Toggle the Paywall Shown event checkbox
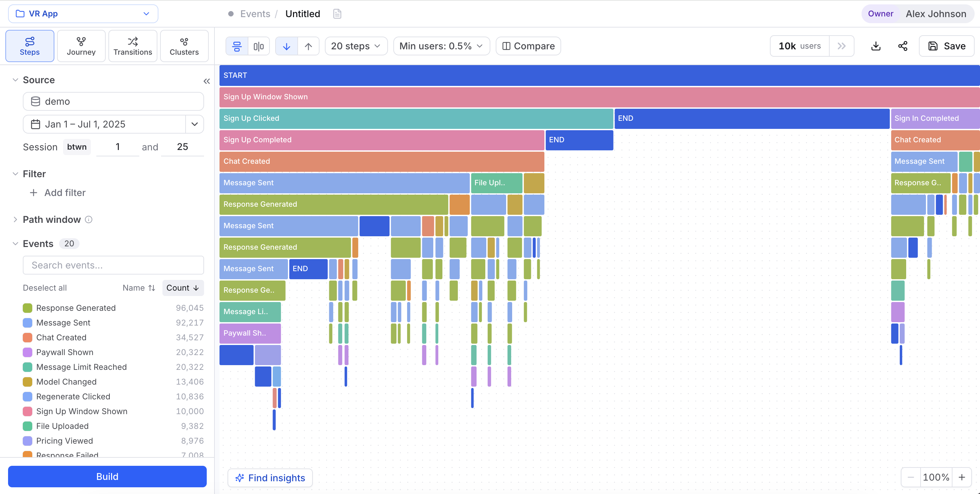The height and width of the screenshot is (494, 980). pyautogui.click(x=28, y=352)
